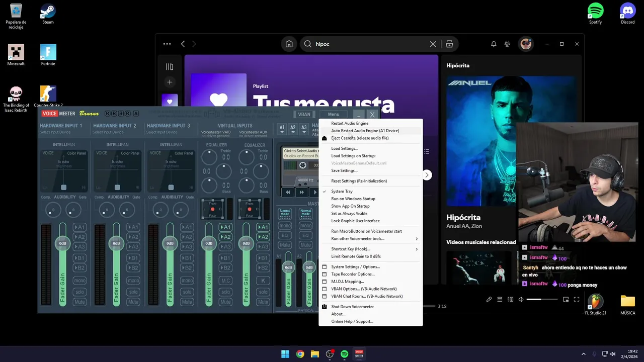Enable solo on Hardware Input 2
644x362 pixels.
133,292
